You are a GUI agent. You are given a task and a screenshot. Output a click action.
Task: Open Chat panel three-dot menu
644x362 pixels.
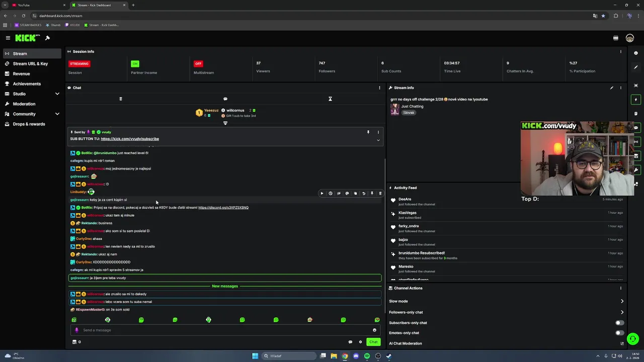click(x=379, y=87)
